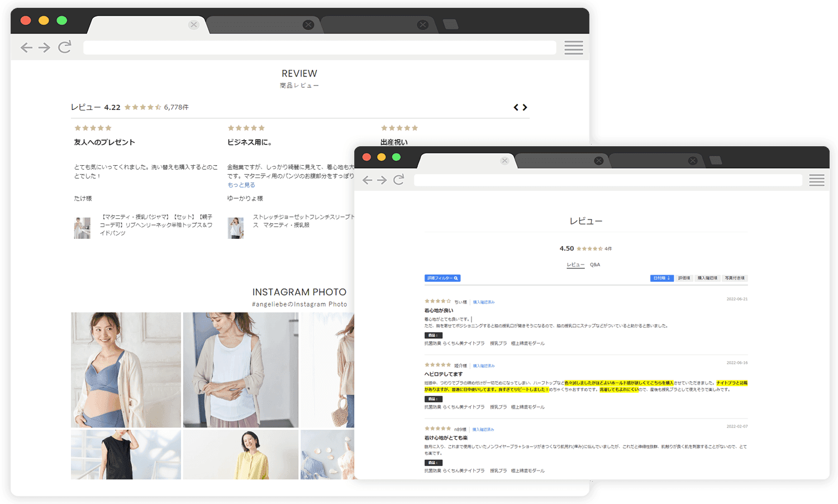Image resolution: width=838 pixels, height=504 pixels.
Task: Select the レビュー tab
Action: [575, 265]
